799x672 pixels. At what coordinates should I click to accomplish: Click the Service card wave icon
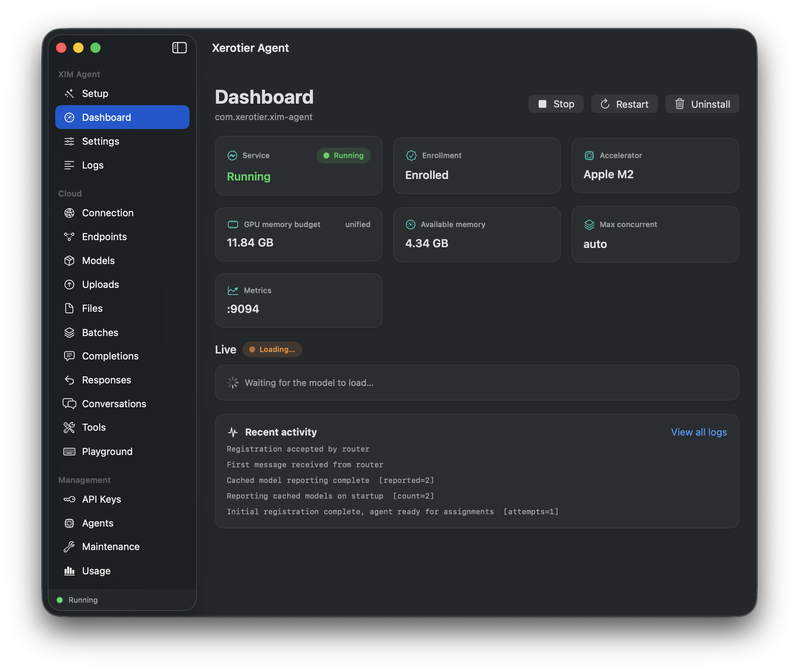pyautogui.click(x=232, y=156)
